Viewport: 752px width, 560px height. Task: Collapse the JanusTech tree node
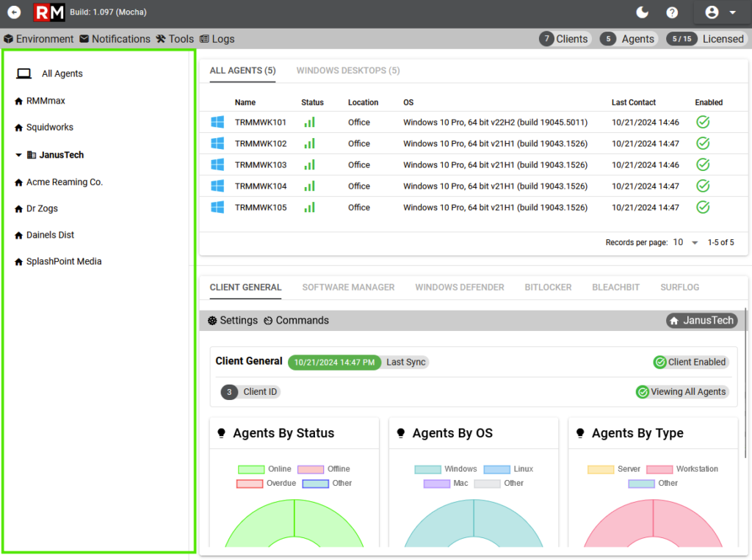[18, 155]
